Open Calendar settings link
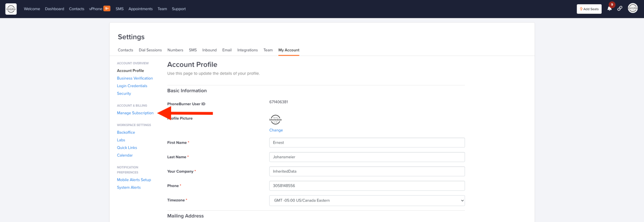Screen dimensions: 644x222 (125, 155)
